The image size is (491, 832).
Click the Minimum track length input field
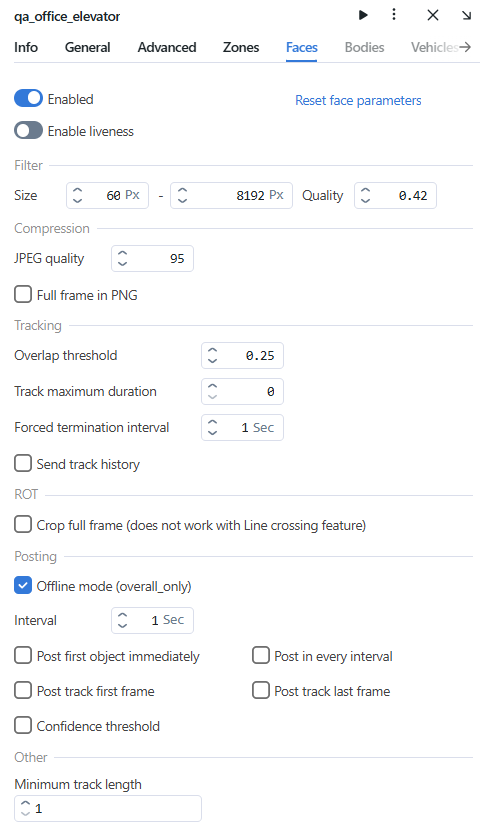[x=108, y=808]
